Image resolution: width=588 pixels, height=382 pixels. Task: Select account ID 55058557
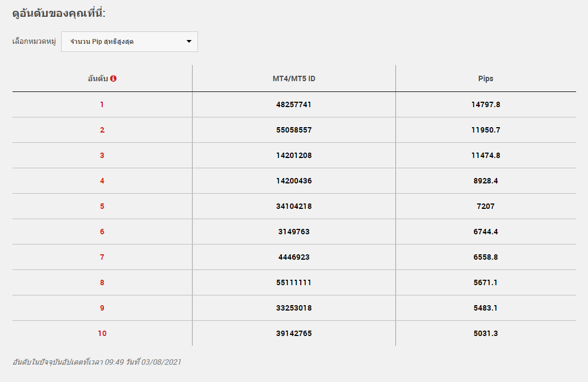294,130
